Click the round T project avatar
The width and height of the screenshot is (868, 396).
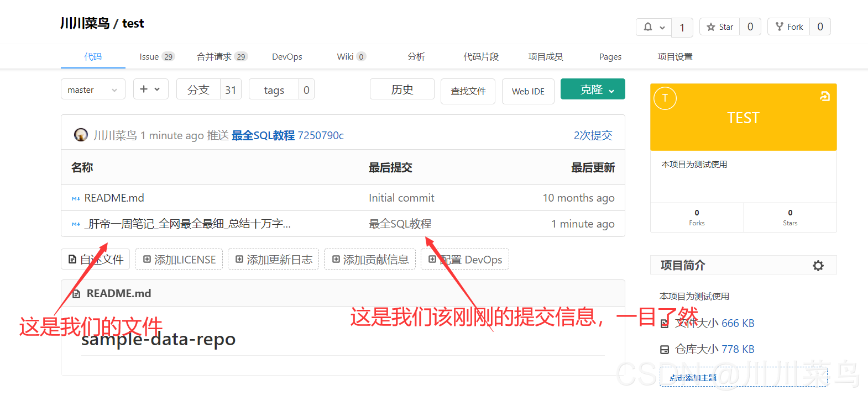pos(665,98)
